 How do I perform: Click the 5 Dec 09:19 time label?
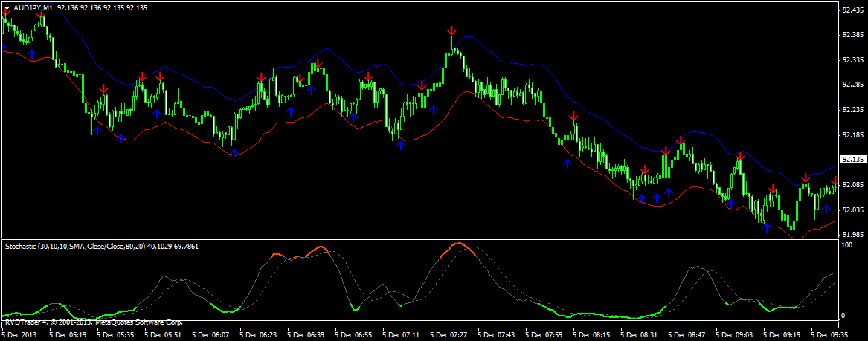tap(782, 334)
